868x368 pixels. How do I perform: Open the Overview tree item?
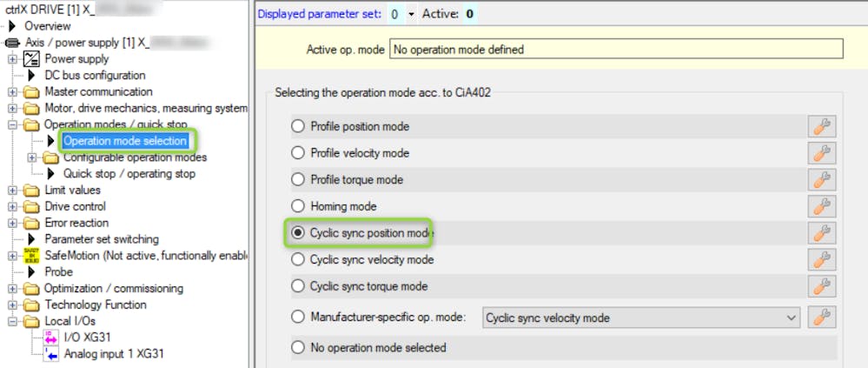47,26
